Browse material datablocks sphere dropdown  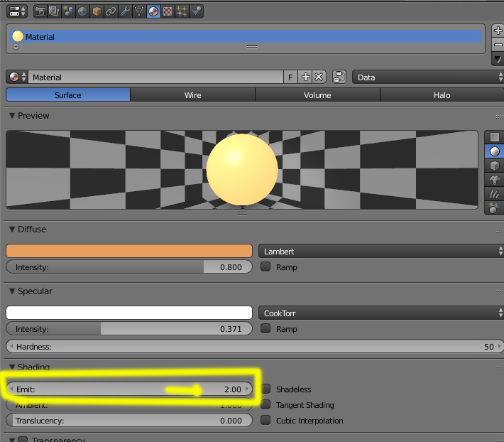click(x=17, y=77)
